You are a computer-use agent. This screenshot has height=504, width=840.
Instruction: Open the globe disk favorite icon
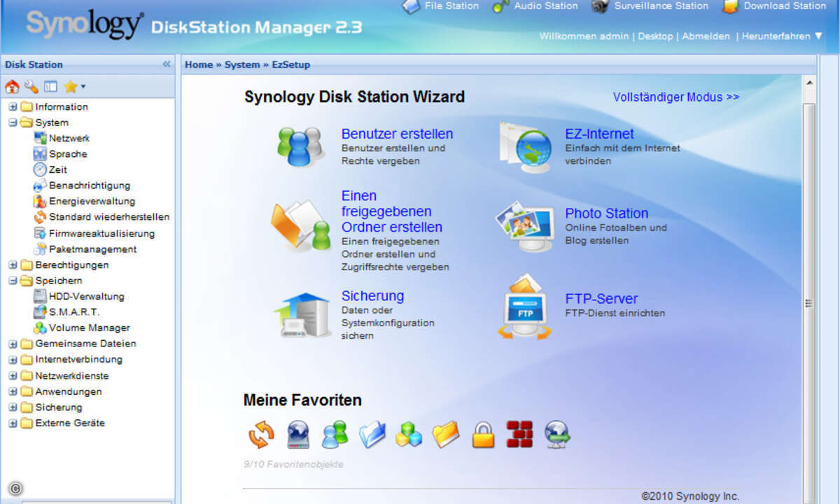pyautogui.click(x=298, y=435)
